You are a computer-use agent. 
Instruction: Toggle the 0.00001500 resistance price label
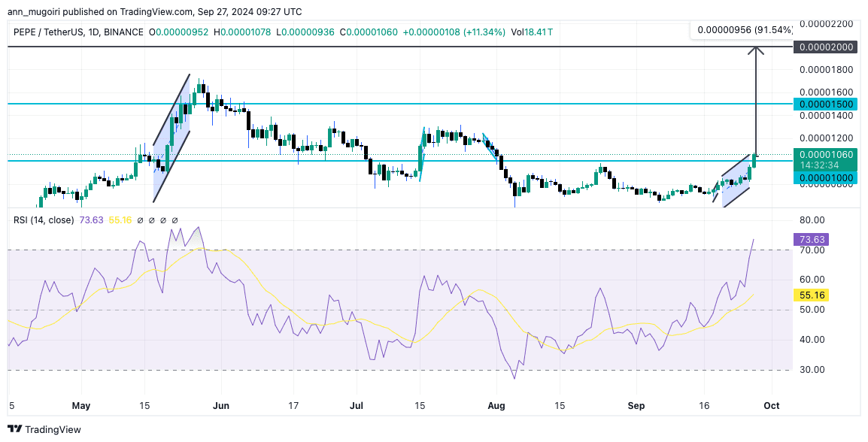[824, 104]
